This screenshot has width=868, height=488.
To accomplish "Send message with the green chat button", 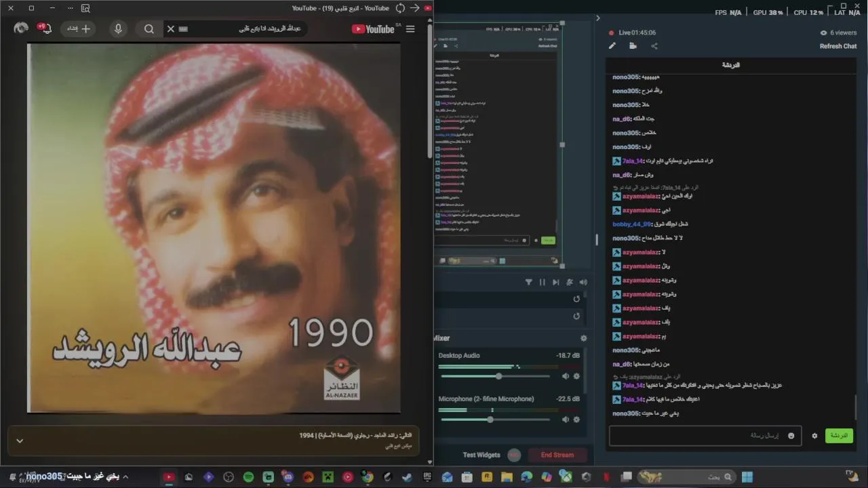I will pyautogui.click(x=839, y=436).
